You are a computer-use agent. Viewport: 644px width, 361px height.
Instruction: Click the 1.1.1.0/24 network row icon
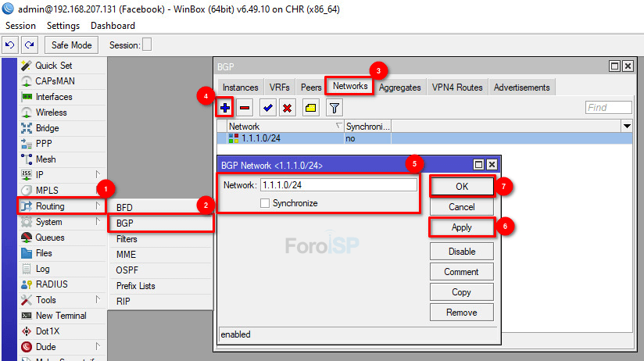[x=234, y=138]
